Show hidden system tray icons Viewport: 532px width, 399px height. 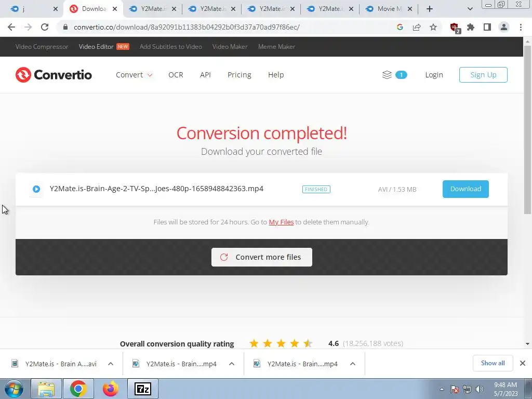(x=442, y=389)
